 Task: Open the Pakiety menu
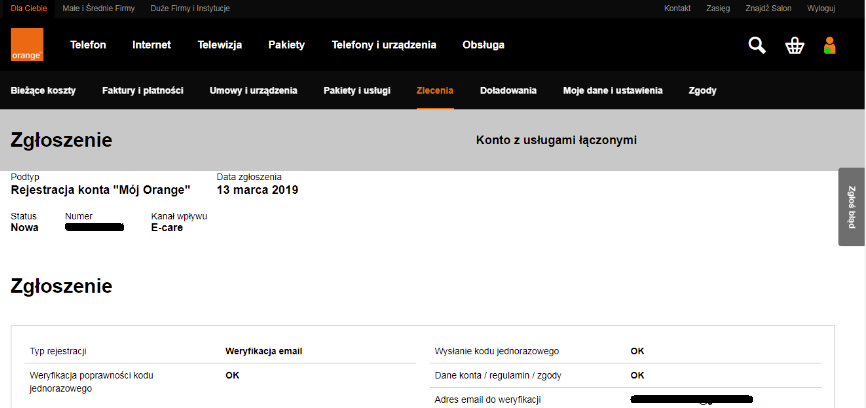point(287,45)
